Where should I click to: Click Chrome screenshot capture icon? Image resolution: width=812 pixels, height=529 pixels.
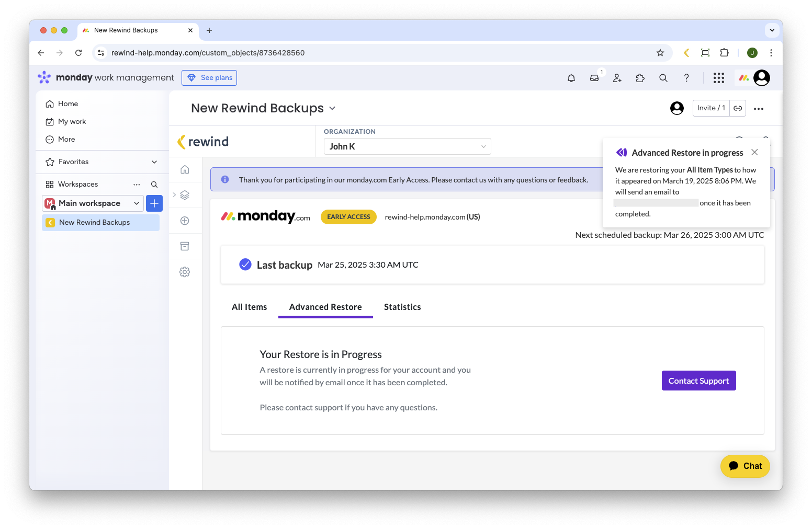(705, 53)
